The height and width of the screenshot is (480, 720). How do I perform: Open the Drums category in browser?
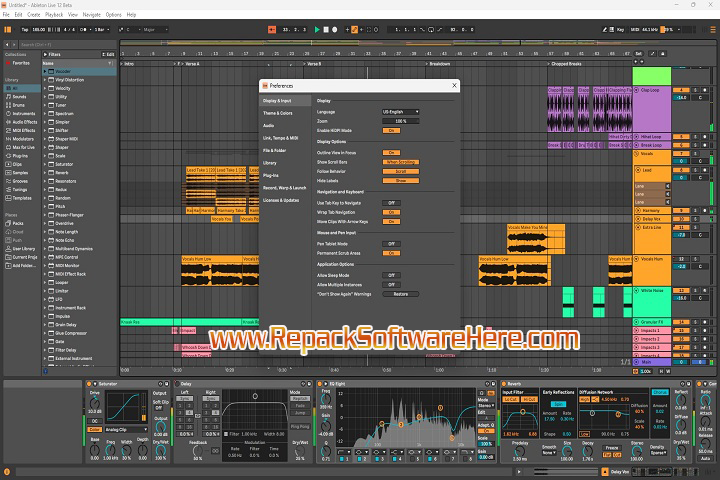pyautogui.click(x=16, y=105)
